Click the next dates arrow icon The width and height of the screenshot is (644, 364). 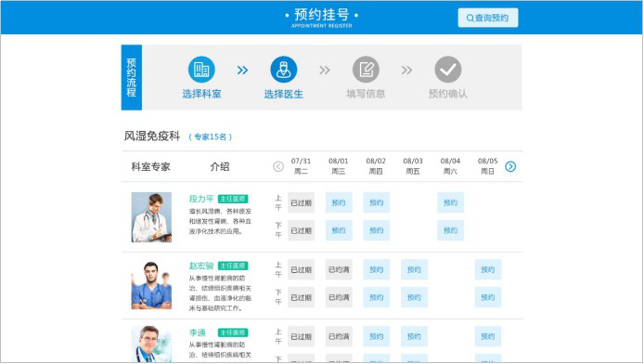(x=510, y=166)
